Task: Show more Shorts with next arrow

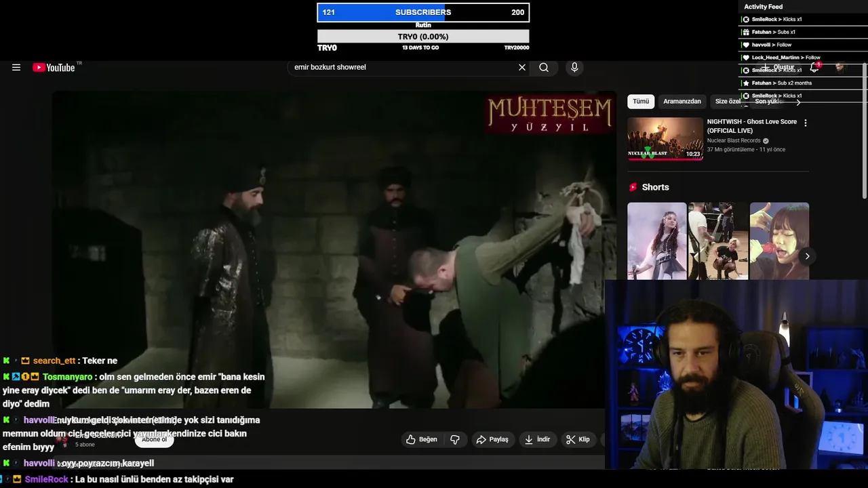Action: point(807,256)
